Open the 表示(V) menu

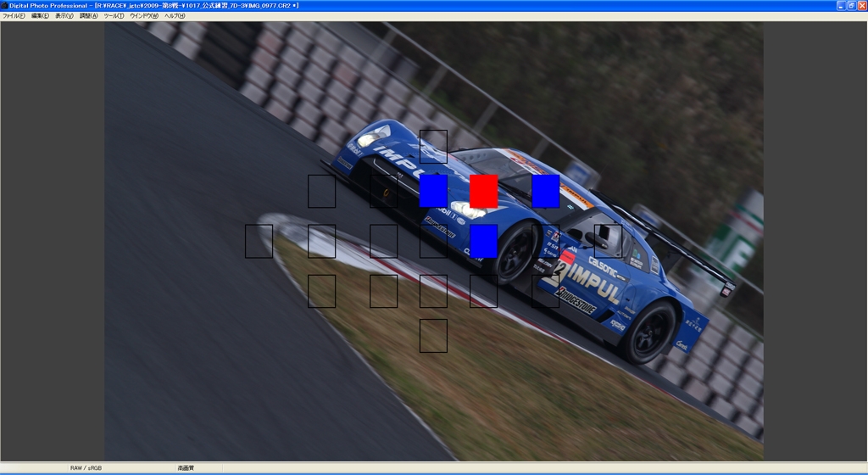coord(64,16)
